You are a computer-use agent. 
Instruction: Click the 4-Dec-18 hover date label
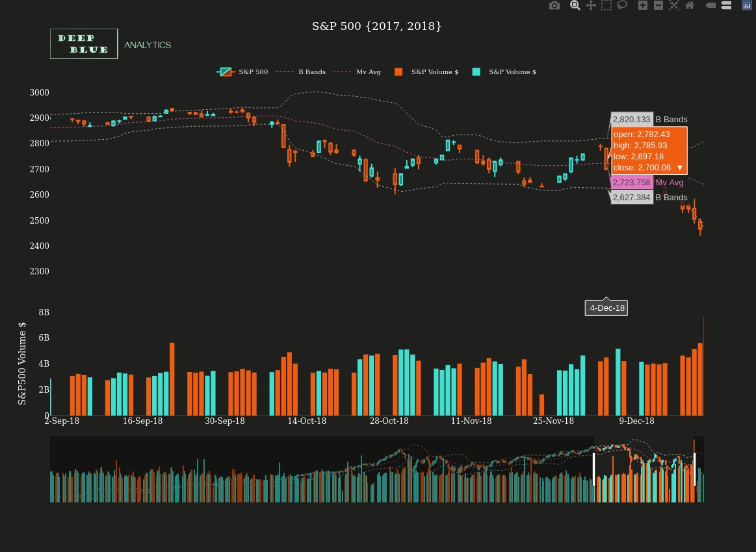(x=606, y=308)
